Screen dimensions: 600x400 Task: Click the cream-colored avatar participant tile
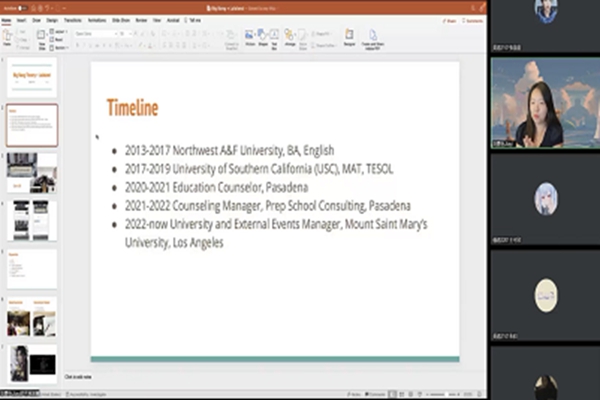[546, 295]
